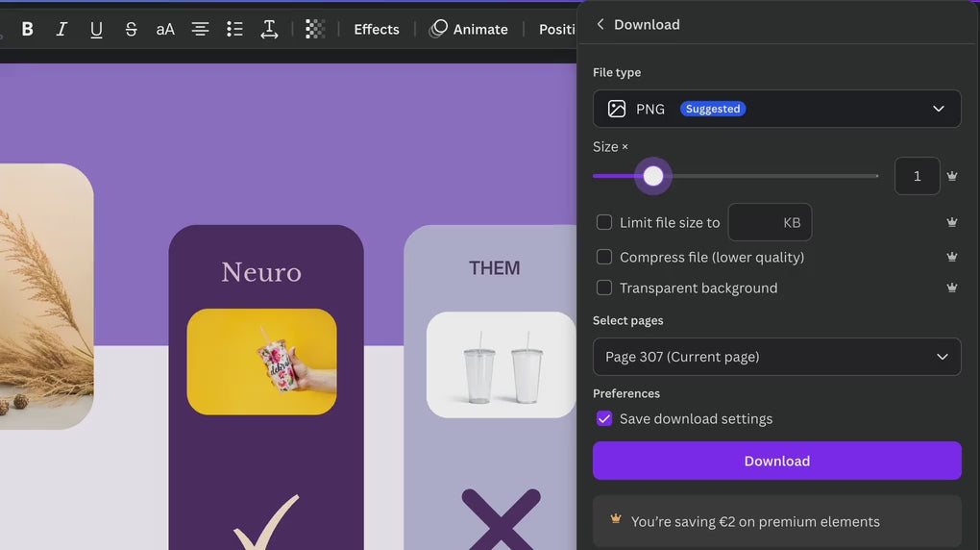This screenshot has width=980, height=550.
Task: Toggle bulleted list formatting
Action: click(234, 29)
